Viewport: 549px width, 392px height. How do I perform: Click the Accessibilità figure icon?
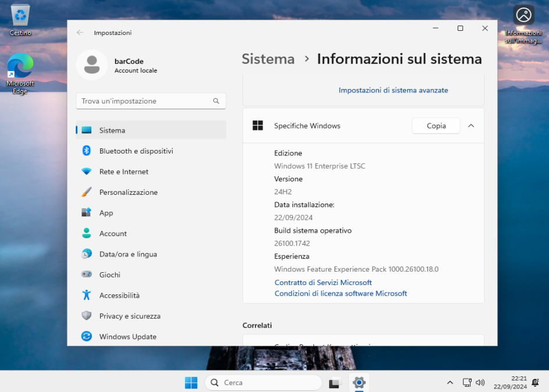[x=87, y=295]
